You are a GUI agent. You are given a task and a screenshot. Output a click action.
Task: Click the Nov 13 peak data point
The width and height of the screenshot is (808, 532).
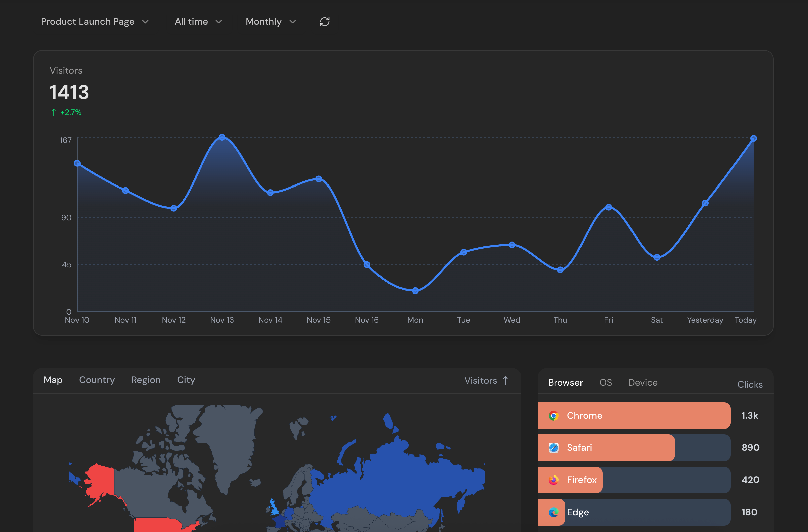pos(222,137)
